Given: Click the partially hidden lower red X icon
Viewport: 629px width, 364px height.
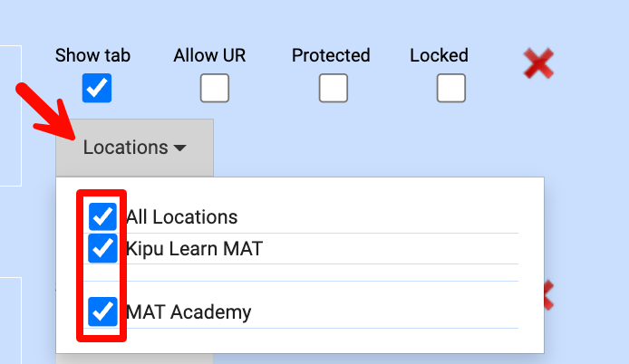Looking at the screenshot, I should point(548,295).
